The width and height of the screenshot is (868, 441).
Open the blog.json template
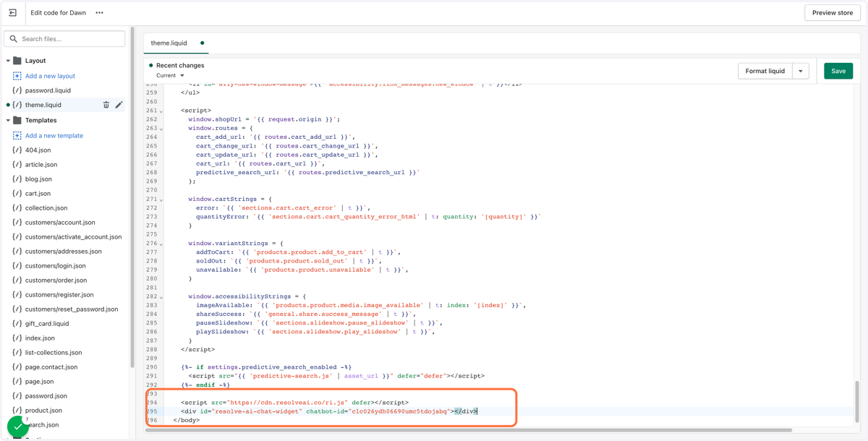(38, 179)
